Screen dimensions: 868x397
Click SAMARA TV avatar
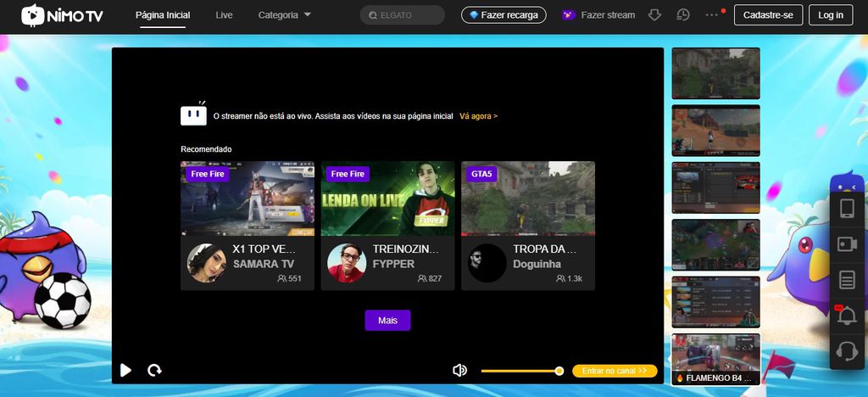pyautogui.click(x=207, y=263)
